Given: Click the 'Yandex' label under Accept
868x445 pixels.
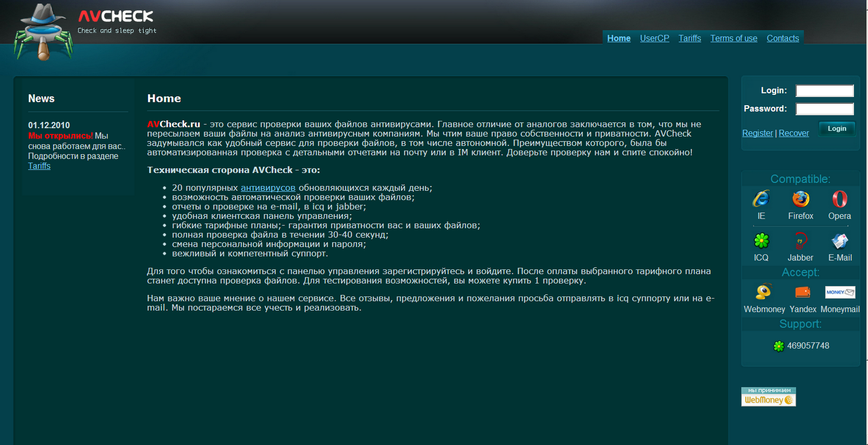Looking at the screenshot, I should point(803,309).
